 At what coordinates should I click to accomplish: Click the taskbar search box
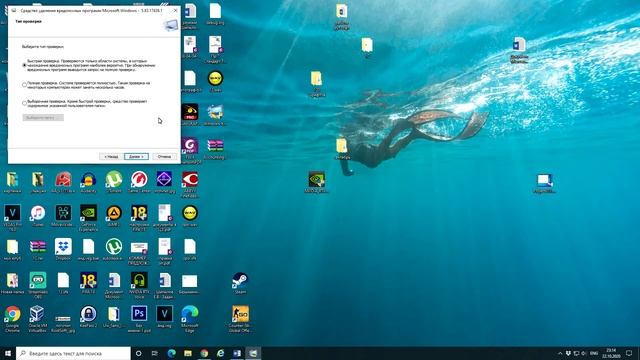click(73, 353)
